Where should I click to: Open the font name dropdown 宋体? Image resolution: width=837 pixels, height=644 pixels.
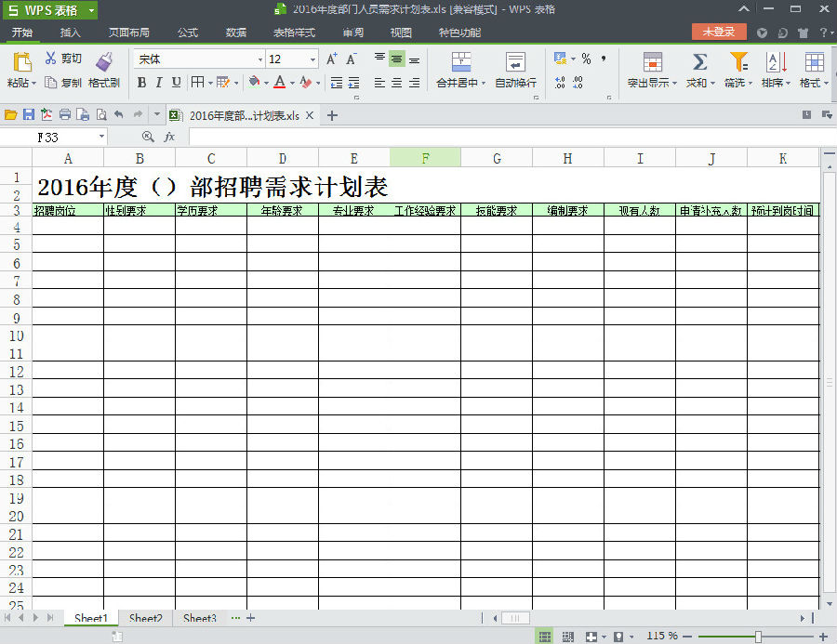click(260, 59)
